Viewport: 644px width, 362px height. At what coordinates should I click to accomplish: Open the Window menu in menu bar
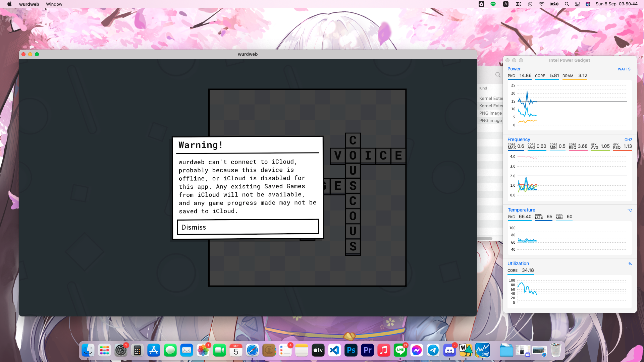pos(54,4)
